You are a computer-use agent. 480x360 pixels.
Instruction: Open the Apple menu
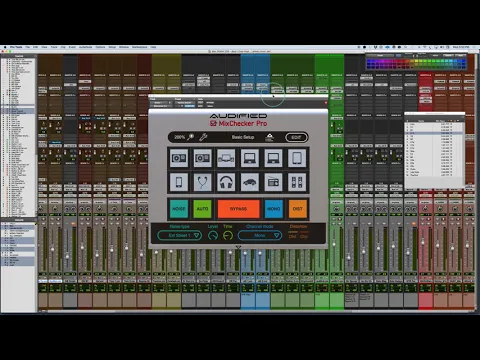point(5,47)
